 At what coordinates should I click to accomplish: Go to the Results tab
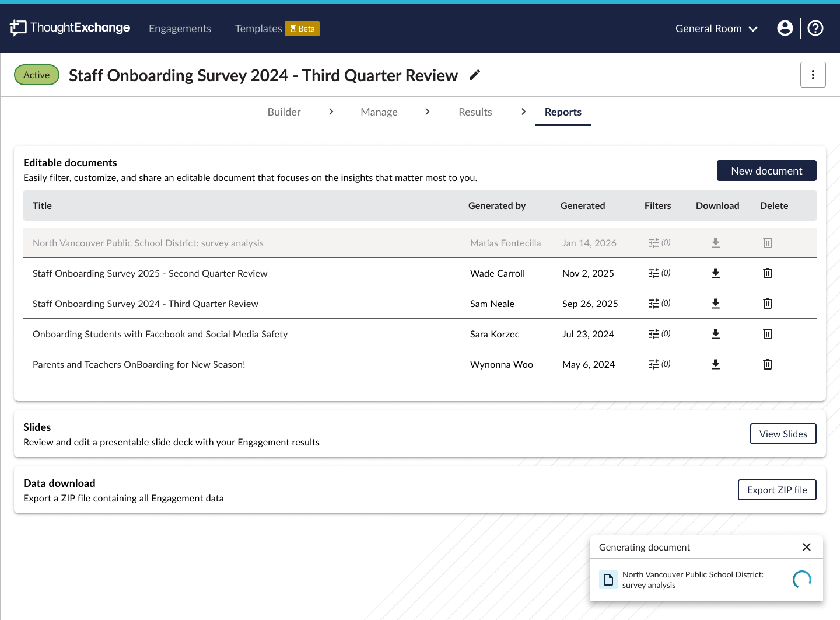475,112
